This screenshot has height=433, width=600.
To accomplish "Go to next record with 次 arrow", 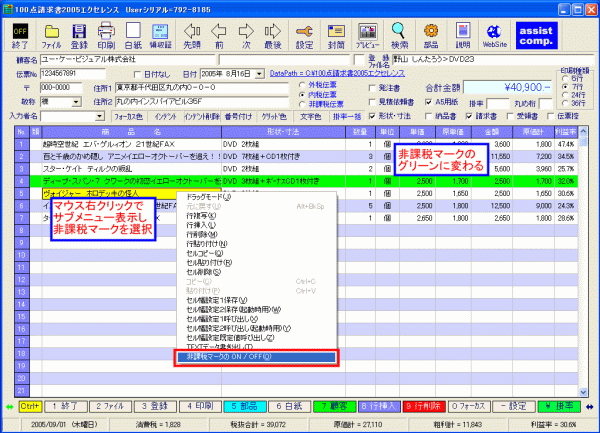I will 246,36.
